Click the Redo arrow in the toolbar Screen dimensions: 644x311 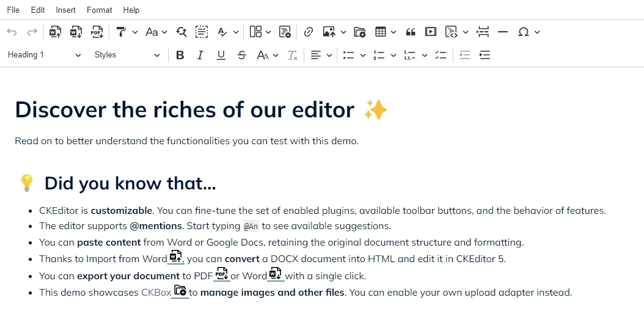[32, 32]
